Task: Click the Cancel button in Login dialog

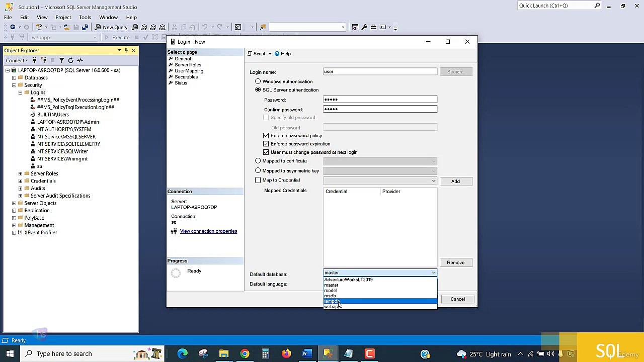Action: (458, 299)
